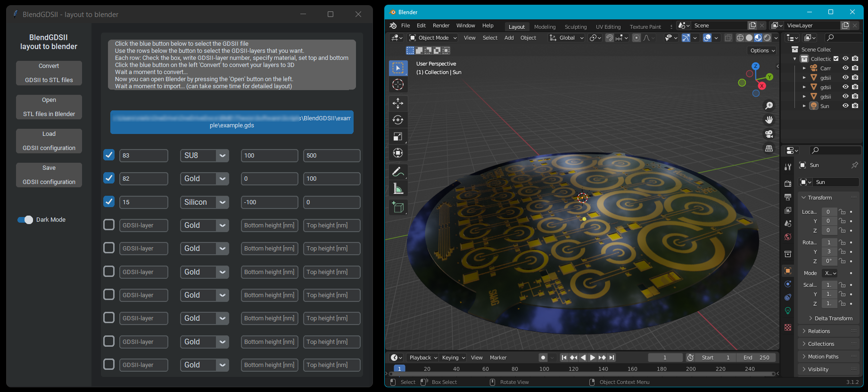Open the viewport Options dropdown
Viewport: 868px width, 392px height.
click(x=762, y=50)
